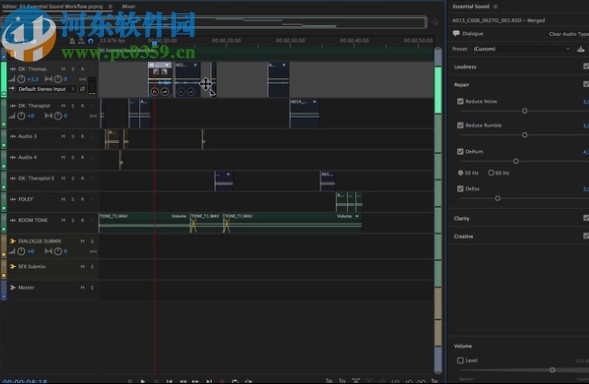Save preset with the download icon
Viewport: 589px width, 384px height.
coord(581,49)
